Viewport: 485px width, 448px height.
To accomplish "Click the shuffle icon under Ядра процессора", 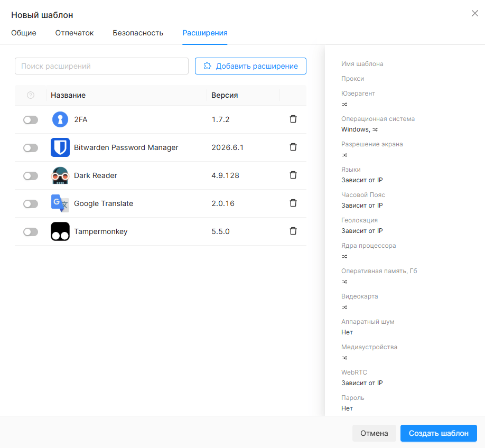I will coord(344,256).
